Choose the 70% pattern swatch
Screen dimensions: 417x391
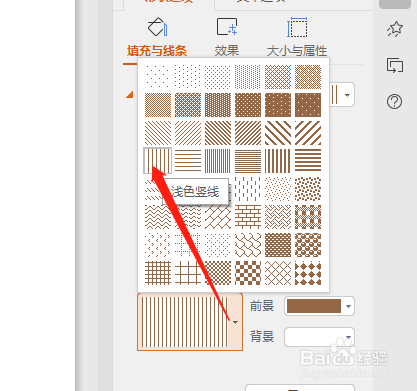click(x=218, y=105)
